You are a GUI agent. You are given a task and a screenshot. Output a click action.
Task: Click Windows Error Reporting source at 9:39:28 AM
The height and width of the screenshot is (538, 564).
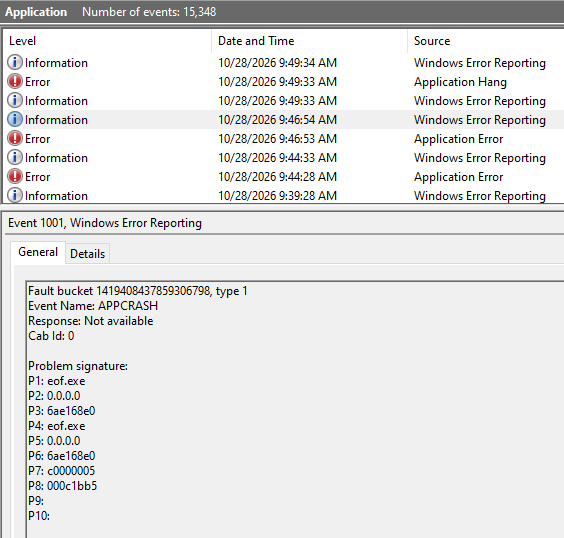pos(479,196)
